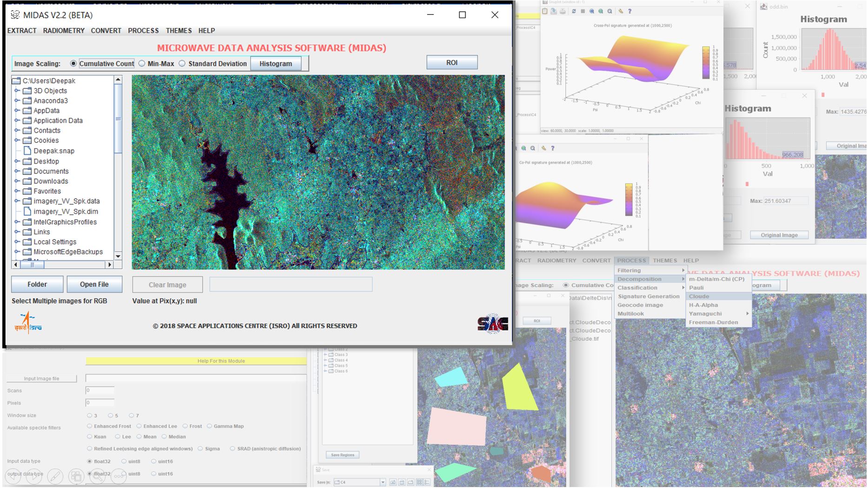Click Original Image button under lower histogram
This screenshot has height=488, width=868.
coord(779,235)
